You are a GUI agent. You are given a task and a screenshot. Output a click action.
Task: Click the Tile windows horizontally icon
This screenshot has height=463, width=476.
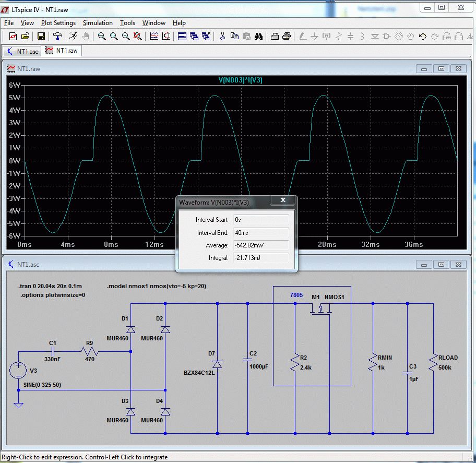point(182,37)
